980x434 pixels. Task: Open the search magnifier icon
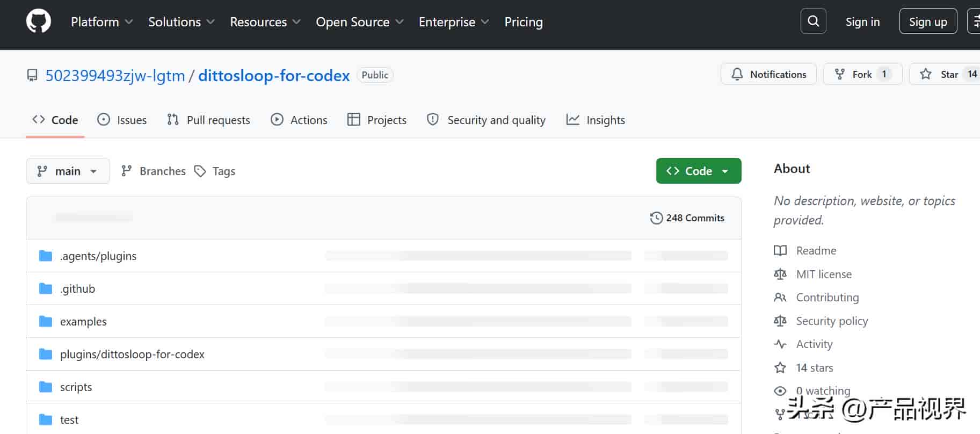click(813, 21)
